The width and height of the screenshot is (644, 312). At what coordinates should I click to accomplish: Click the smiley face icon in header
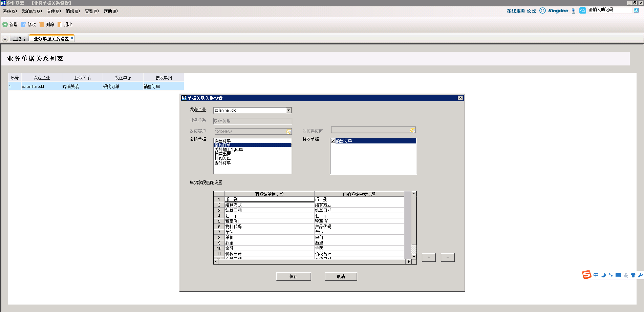coord(542,11)
